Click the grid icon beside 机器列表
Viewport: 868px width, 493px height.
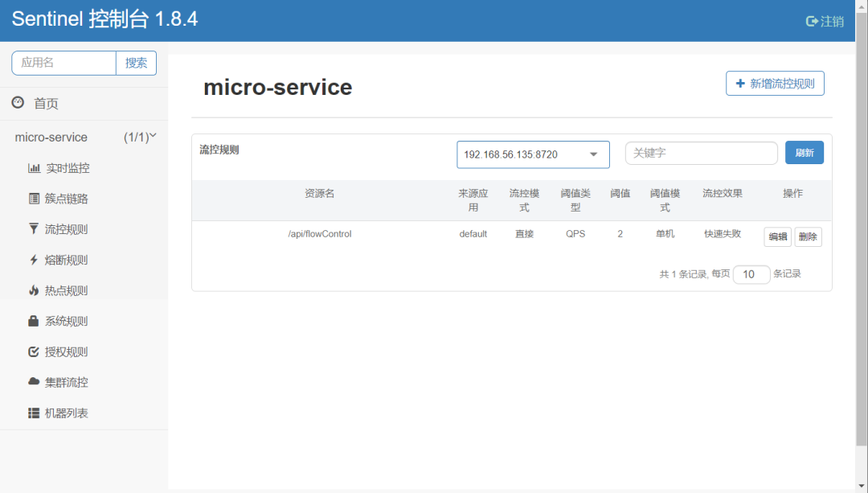34,413
